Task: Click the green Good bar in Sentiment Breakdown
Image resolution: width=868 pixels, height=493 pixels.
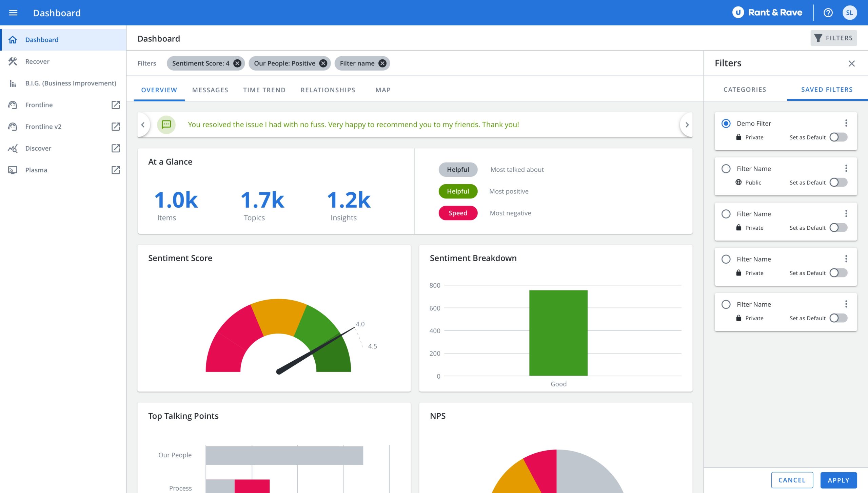Action: pyautogui.click(x=558, y=333)
